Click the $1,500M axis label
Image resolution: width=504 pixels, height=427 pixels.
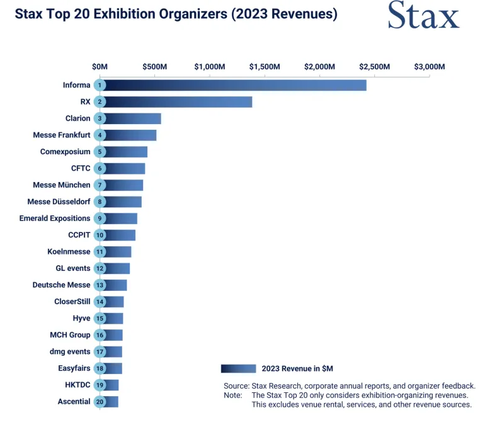coord(265,66)
